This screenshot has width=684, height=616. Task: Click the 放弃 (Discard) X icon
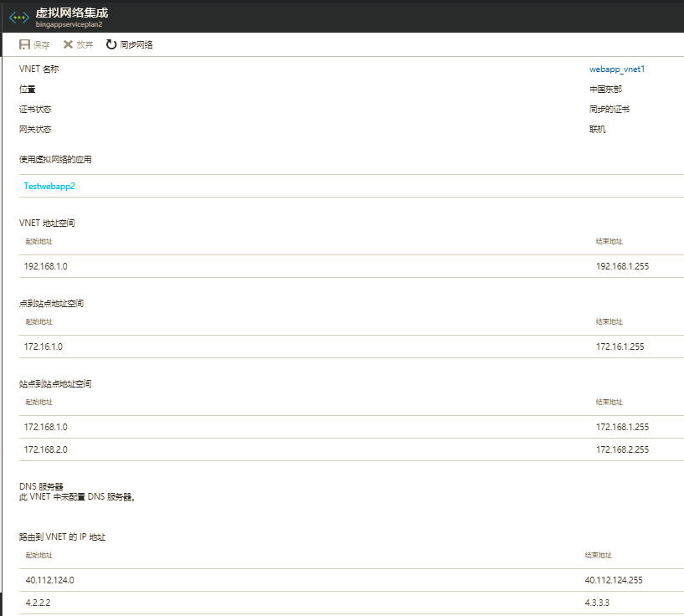(68, 44)
